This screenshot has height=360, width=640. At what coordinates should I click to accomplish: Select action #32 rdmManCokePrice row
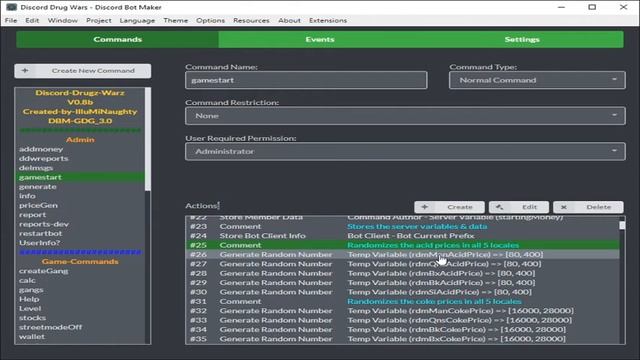pos(402,311)
